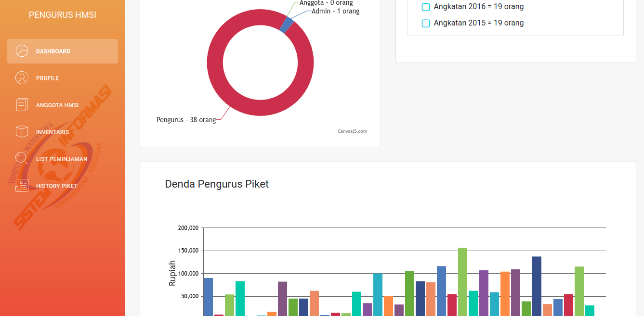The height and width of the screenshot is (316, 644).
Task: Open the Anggota HMSI list icon
Action: pyautogui.click(x=22, y=105)
